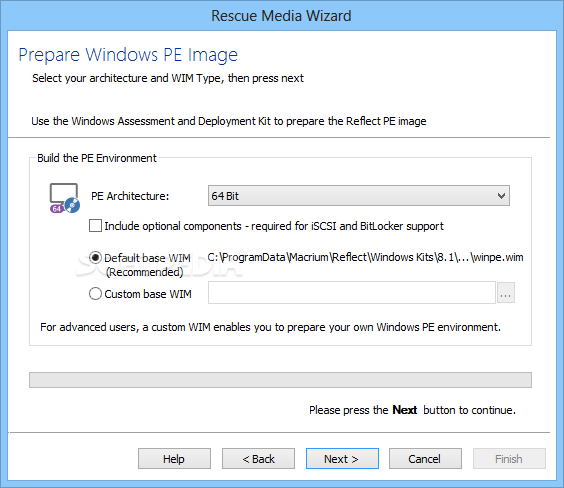Click the Custom base WIM label text
Screen dimensions: 564x488
(x=148, y=294)
